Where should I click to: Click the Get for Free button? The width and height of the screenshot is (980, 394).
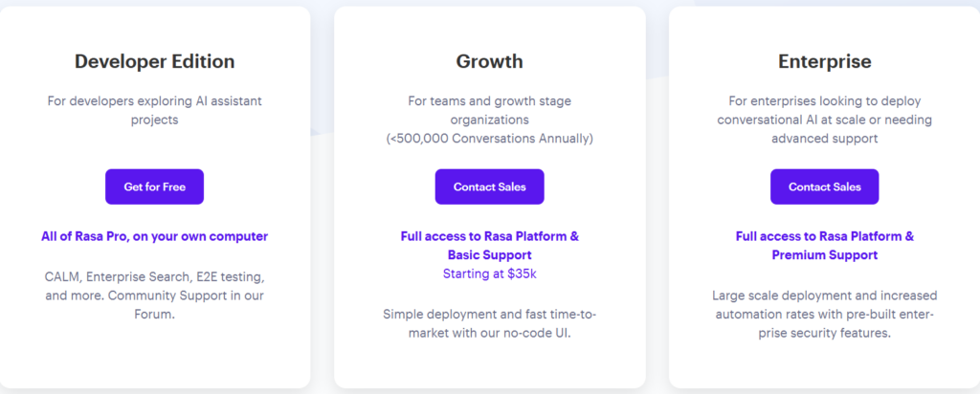click(154, 186)
